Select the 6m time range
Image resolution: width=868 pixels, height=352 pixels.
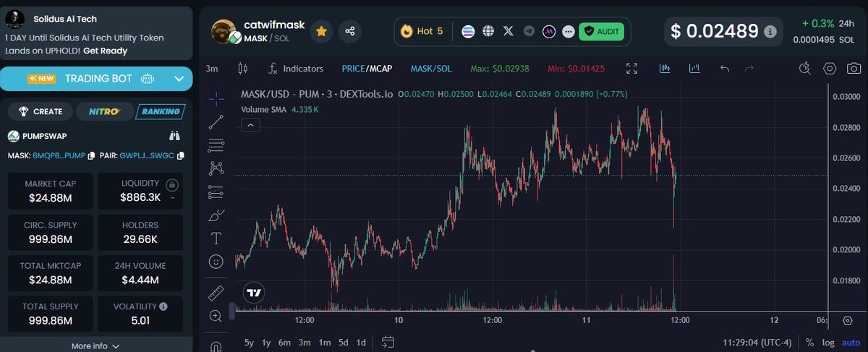tap(285, 343)
